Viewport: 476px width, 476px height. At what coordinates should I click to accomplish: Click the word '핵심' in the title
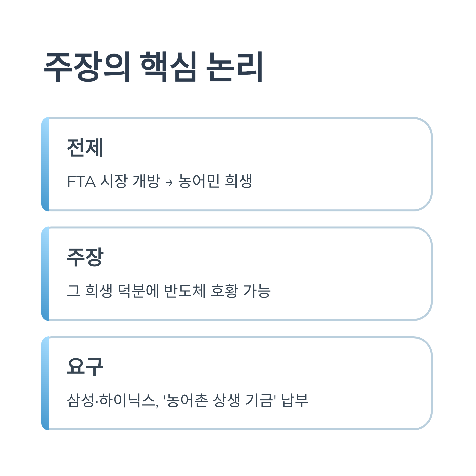pyautogui.click(x=168, y=66)
